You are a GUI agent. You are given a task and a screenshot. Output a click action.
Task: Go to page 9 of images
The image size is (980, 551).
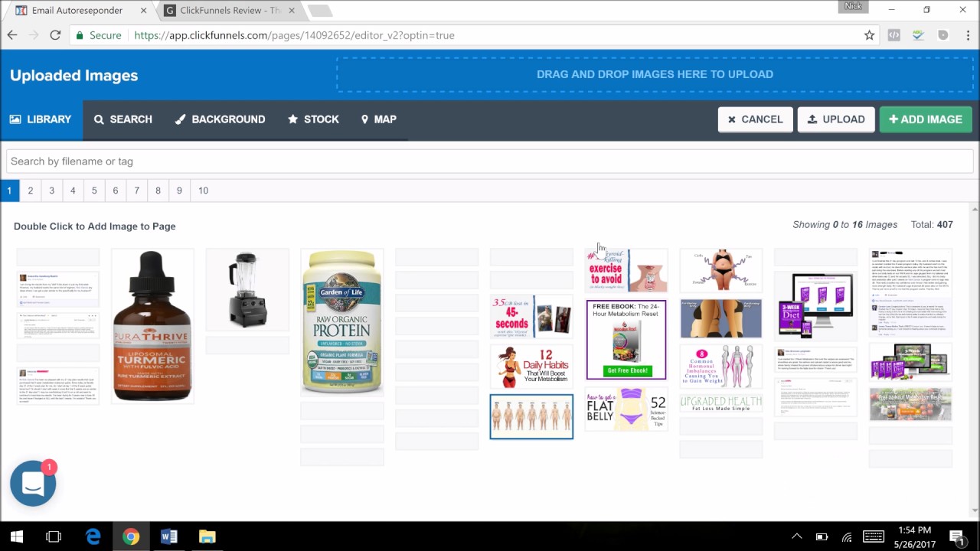[179, 191]
